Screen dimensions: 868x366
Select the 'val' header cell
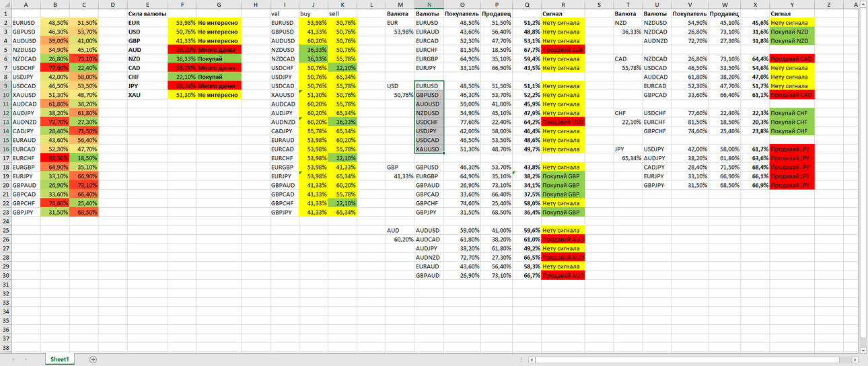click(284, 13)
